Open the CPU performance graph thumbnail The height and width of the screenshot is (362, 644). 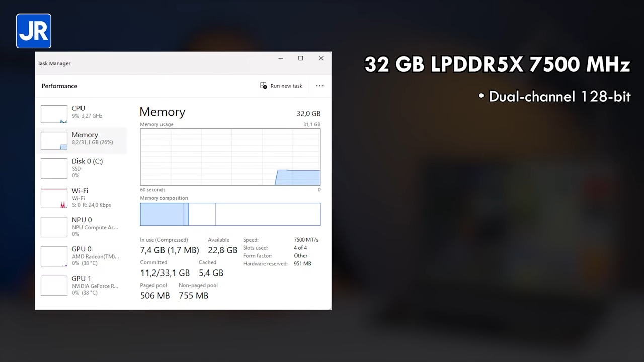pos(54,114)
